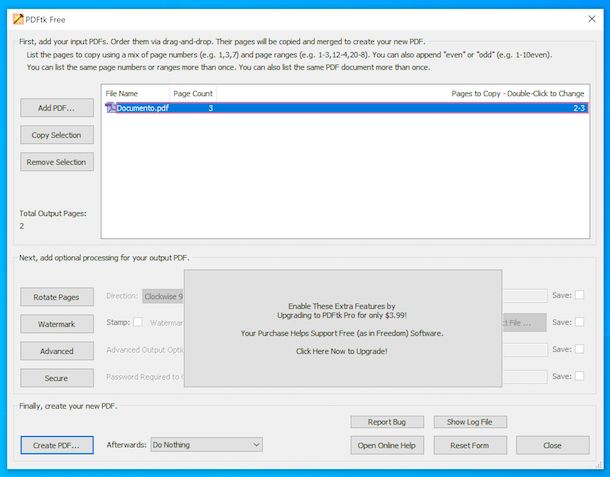Toggle the Stamp checkbox
Screen dimensions: 610x477
pyautogui.click(x=138, y=322)
